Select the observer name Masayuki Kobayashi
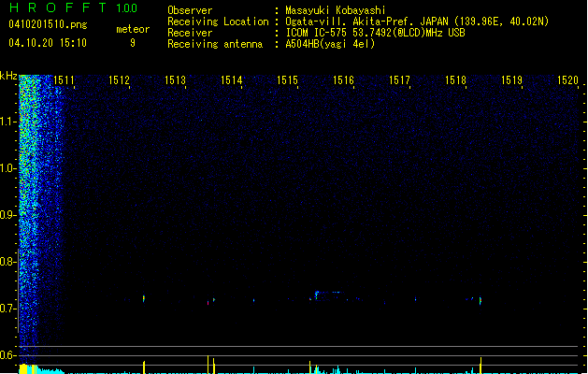This screenshot has height=374, width=588. click(x=336, y=10)
